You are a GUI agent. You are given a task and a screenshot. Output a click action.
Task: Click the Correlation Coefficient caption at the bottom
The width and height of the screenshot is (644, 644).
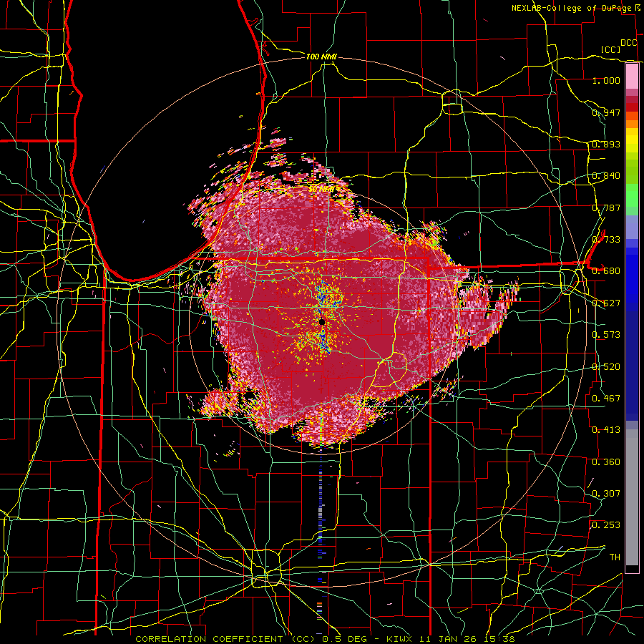(325, 639)
